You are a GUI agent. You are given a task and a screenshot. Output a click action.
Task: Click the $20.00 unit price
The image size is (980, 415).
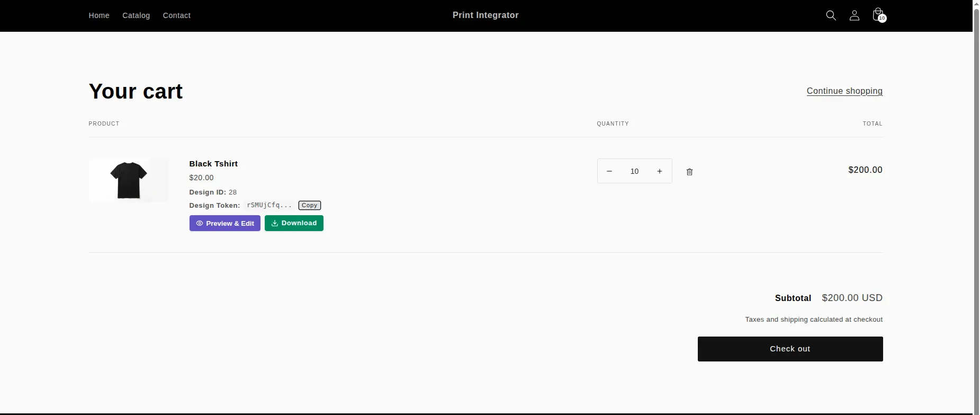[x=202, y=178]
